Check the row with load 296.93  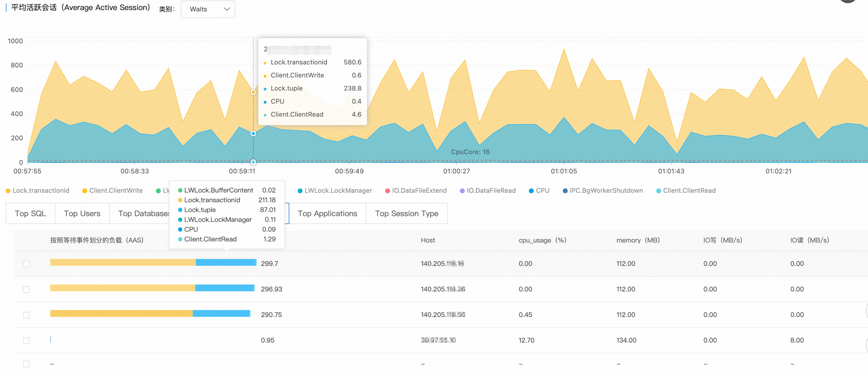pyautogui.click(x=26, y=290)
